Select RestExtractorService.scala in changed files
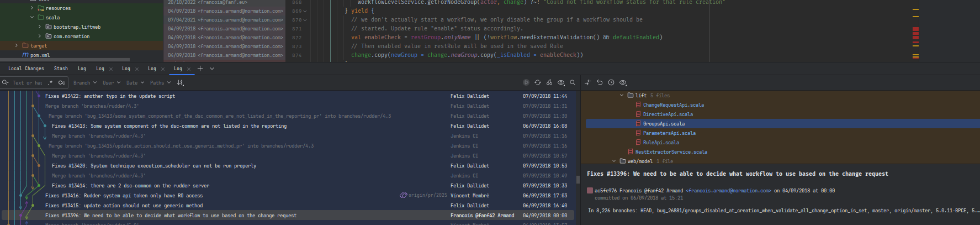Viewport: 980px width, 225px height. (x=671, y=151)
